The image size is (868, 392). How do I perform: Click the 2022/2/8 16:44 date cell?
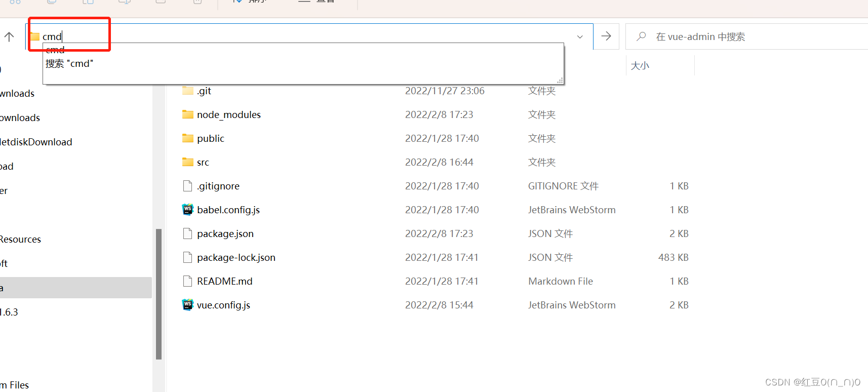(439, 163)
